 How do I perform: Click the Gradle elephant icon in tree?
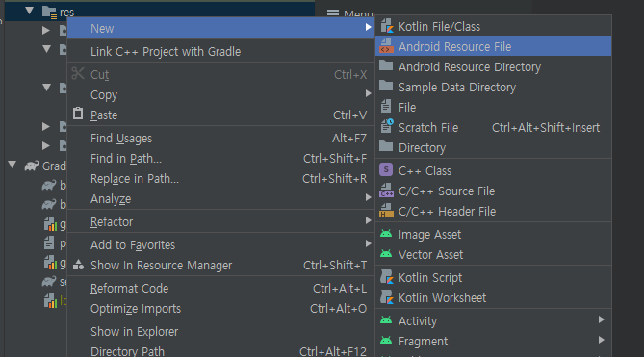tap(32, 166)
